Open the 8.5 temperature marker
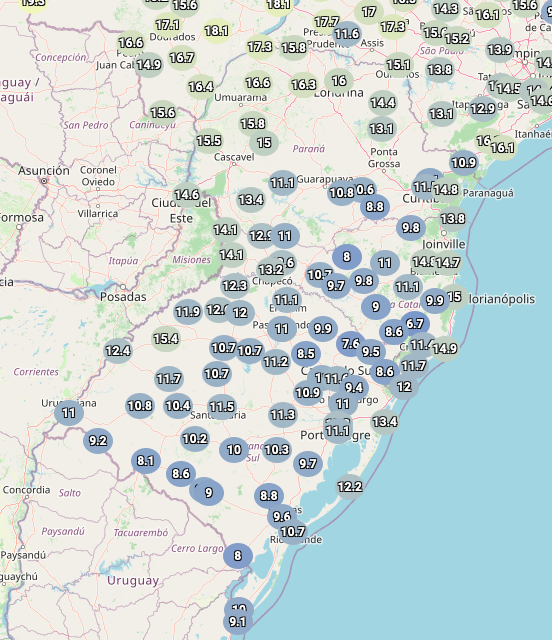Image resolution: width=552 pixels, height=640 pixels. [x=306, y=353]
